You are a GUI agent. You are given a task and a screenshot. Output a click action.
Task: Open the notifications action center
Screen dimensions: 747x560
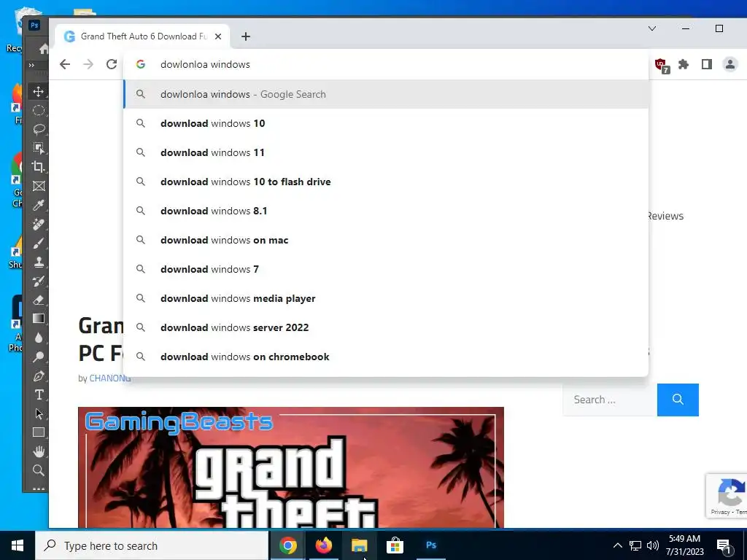(x=724, y=545)
